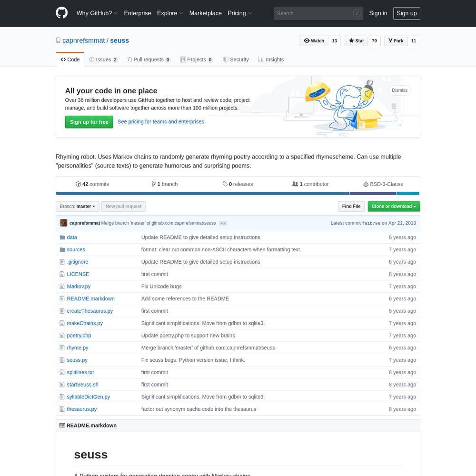476x476 pixels.
Task: Open the seuss repository title link
Action: pos(119,40)
